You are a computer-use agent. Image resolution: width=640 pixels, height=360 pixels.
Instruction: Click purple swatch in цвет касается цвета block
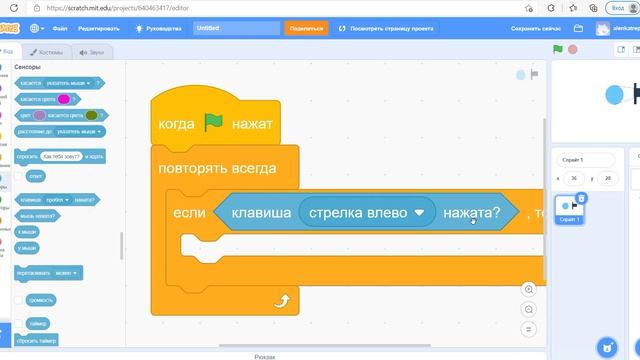point(39,116)
